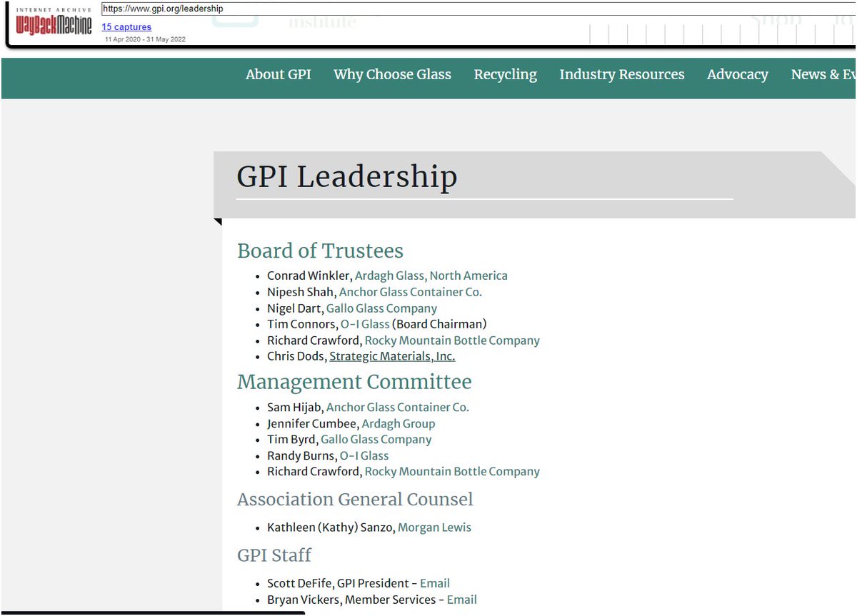
Task: Open the About GPI menu
Action: [279, 75]
